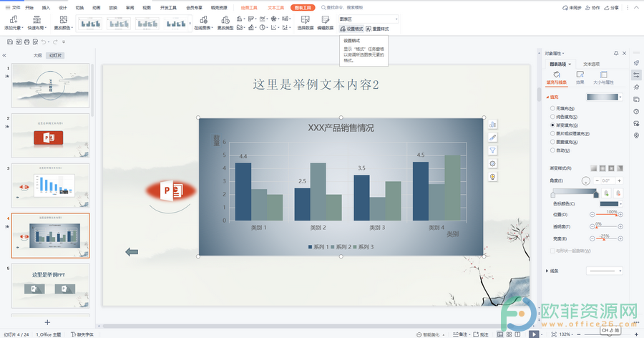Click the help question icon in right sidebar
Screen dimensions: 644x338
click(636, 112)
